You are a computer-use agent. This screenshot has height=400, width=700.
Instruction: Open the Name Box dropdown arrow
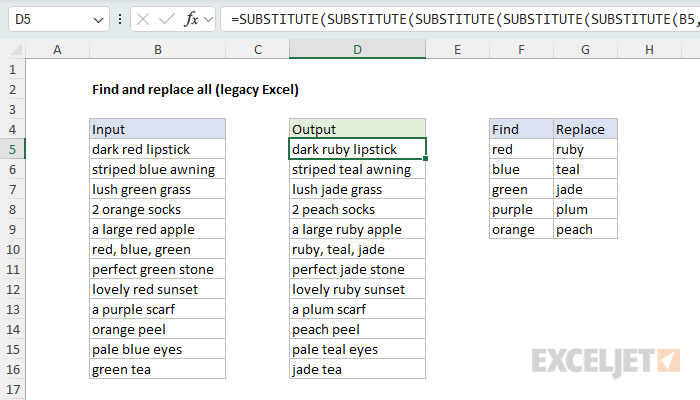[x=97, y=20]
